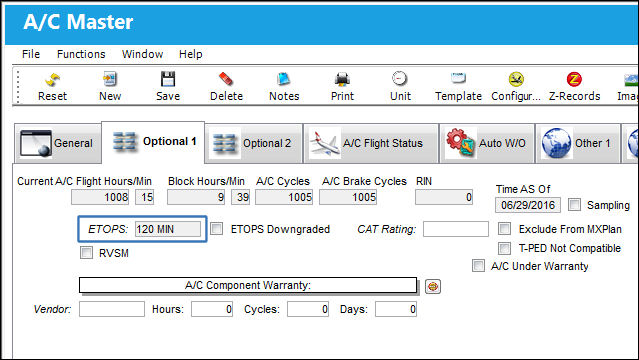639x360 pixels.
Task: Click the CAT Rating input field
Action: [456, 229]
